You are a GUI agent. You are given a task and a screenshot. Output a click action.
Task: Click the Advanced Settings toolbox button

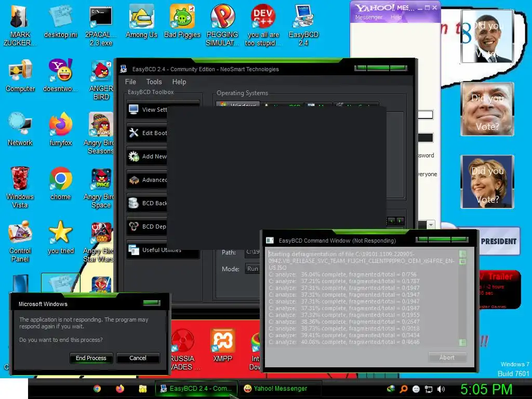tap(147, 180)
